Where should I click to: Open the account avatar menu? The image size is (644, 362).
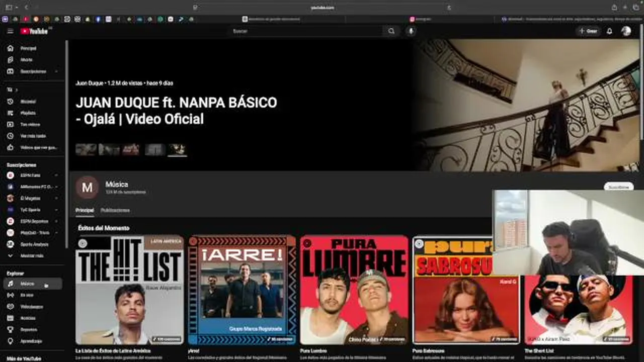(626, 31)
